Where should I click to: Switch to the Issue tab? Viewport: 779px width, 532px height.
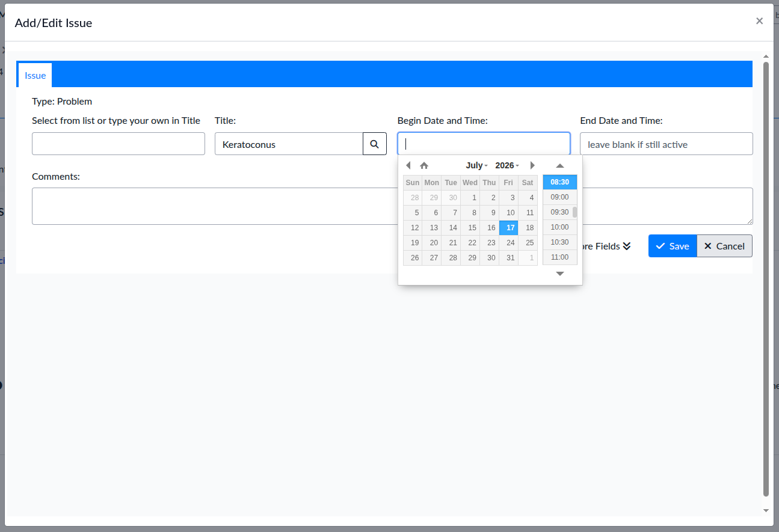pos(35,75)
